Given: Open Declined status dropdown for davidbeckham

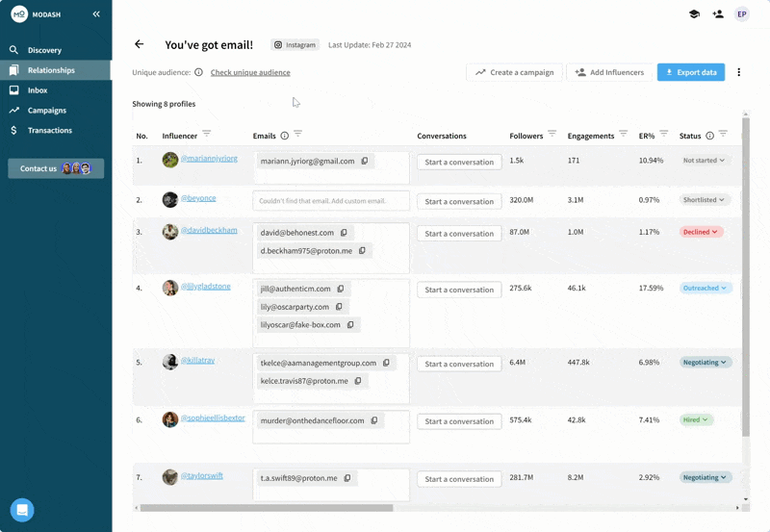Looking at the screenshot, I should click(701, 232).
